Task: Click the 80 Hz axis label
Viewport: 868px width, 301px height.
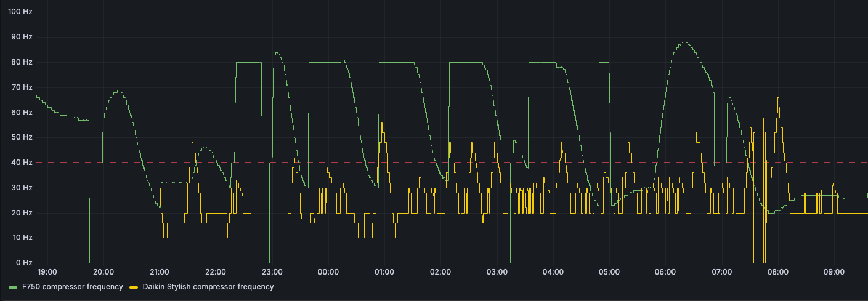Action: (x=22, y=62)
